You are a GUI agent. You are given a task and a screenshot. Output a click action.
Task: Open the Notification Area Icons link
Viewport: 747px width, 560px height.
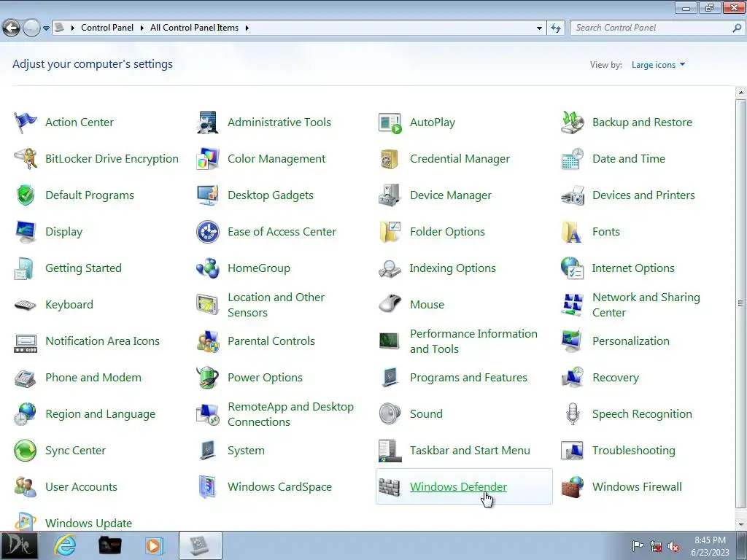(102, 341)
